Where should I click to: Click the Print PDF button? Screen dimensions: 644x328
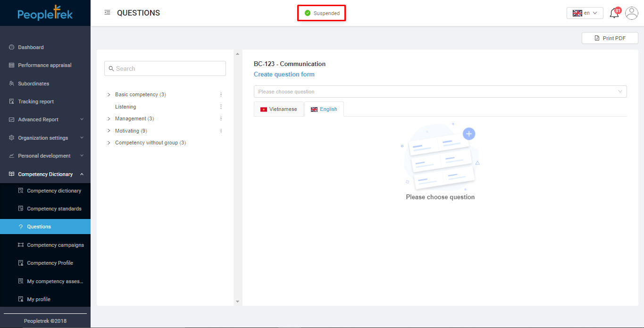click(x=610, y=38)
